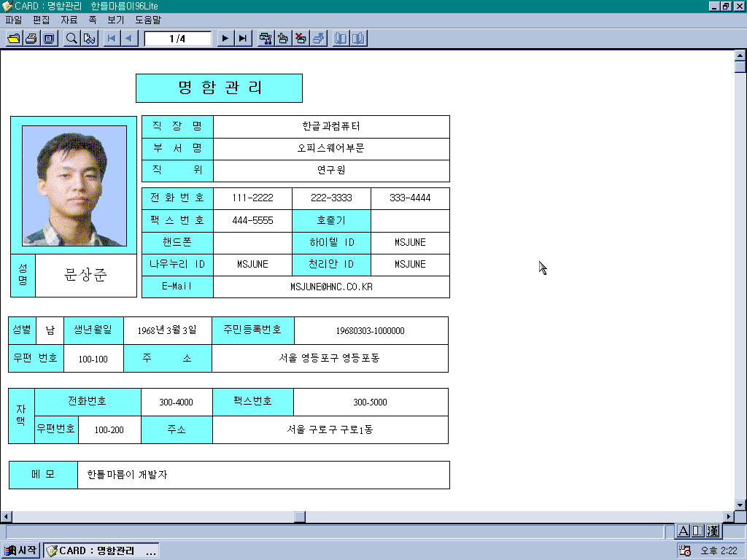Click fax number 444-5555
The width and height of the screenshot is (747, 560).
[x=252, y=220]
